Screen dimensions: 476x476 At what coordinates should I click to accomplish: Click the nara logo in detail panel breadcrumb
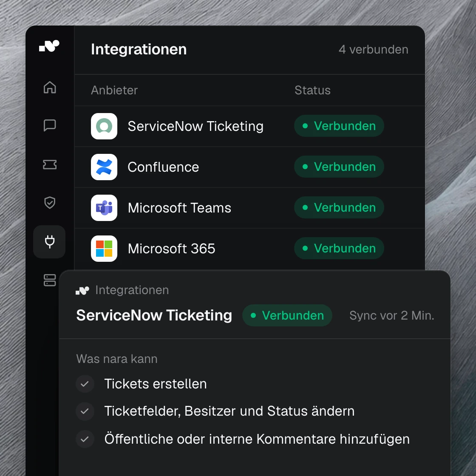(82, 291)
